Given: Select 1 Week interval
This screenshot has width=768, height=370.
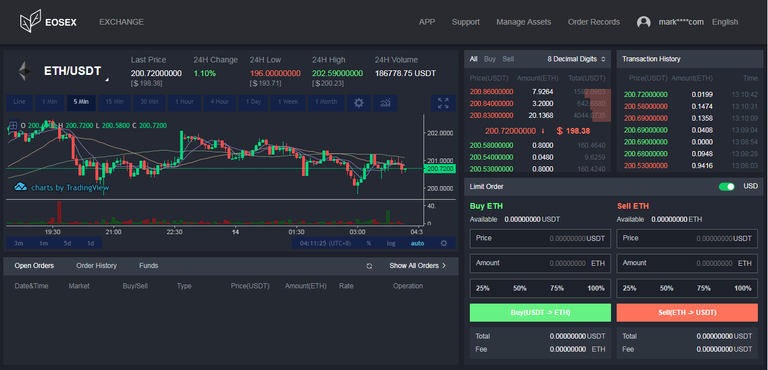Looking at the screenshot, I should click(x=288, y=102).
